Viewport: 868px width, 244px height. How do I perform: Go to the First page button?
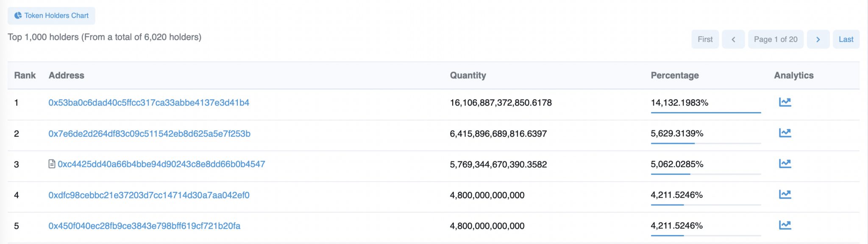pyautogui.click(x=705, y=39)
